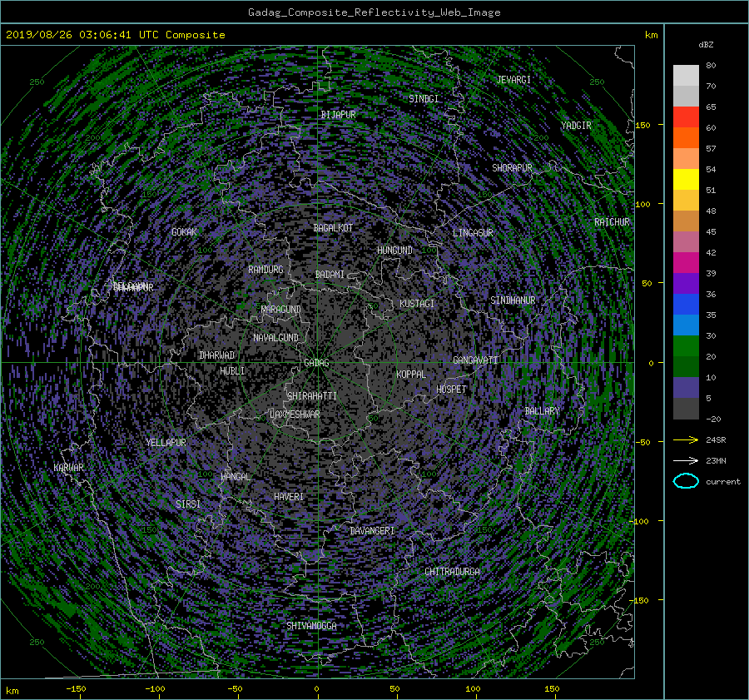Viewport: 749px width, 700px height.
Task: Click the LINGASUR city label
Action: (473, 233)
